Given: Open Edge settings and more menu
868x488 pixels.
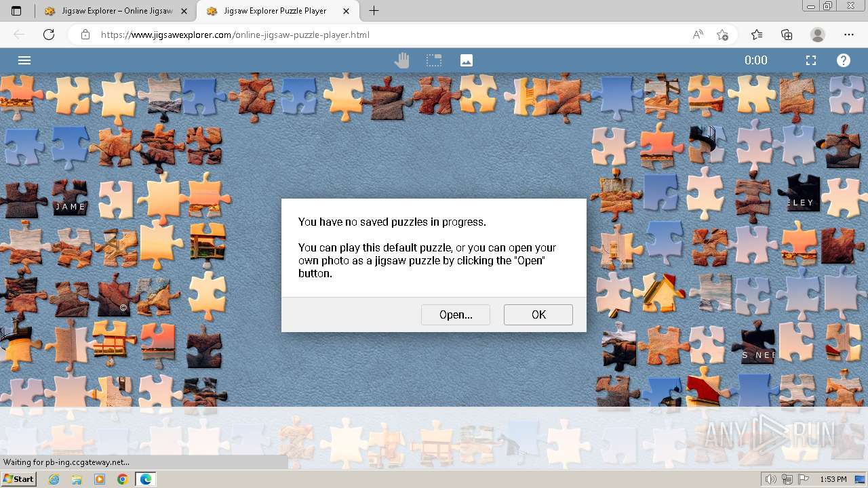Looking at the screenshot, I should [x=849, y=35].
